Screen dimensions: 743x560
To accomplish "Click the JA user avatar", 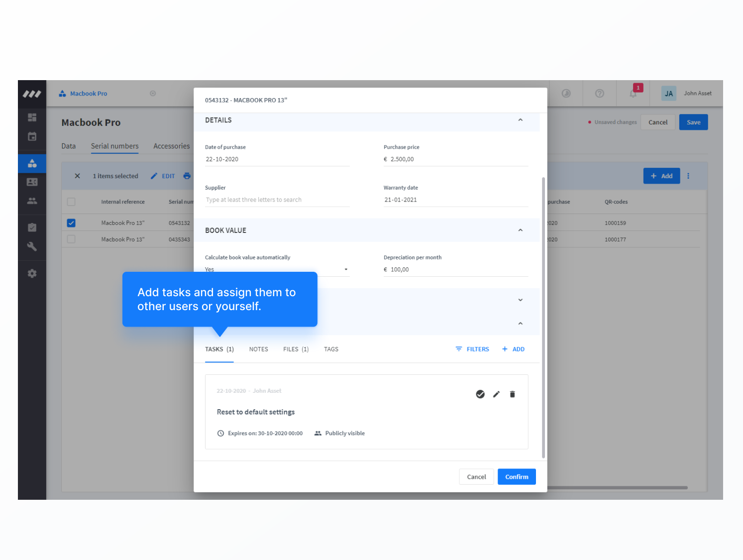I will pos(669,94).
